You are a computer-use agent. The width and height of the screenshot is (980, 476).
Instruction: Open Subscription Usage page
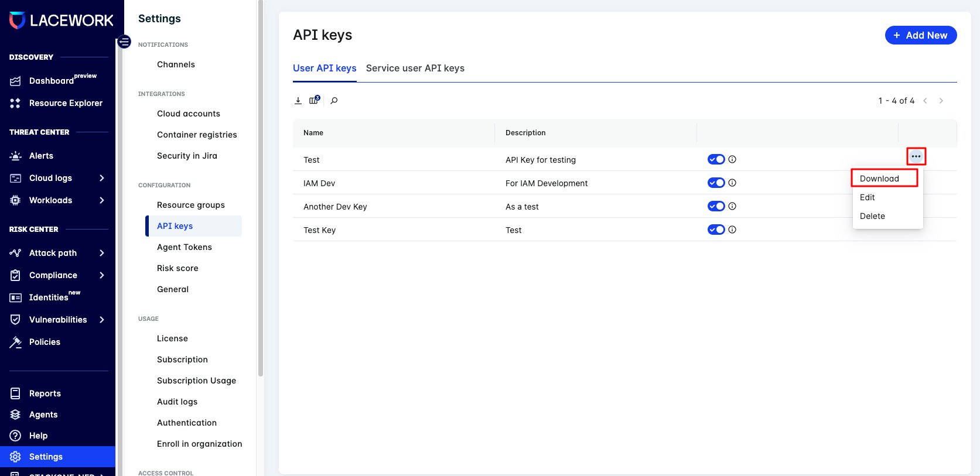(196, 381)
